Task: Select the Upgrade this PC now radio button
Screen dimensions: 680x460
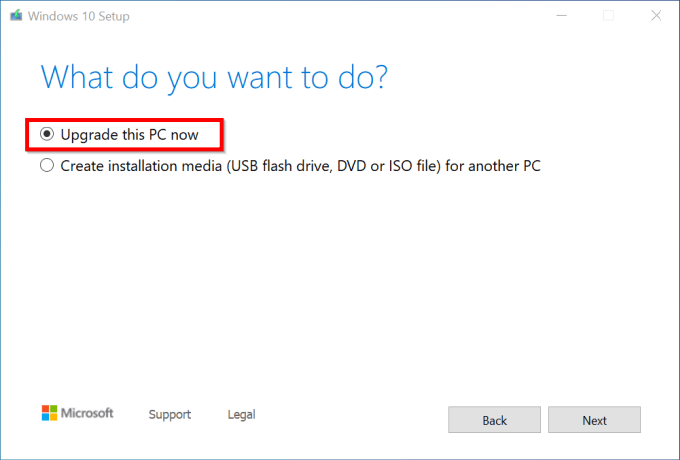Action: pyautogui.click(x=47, y=133)
